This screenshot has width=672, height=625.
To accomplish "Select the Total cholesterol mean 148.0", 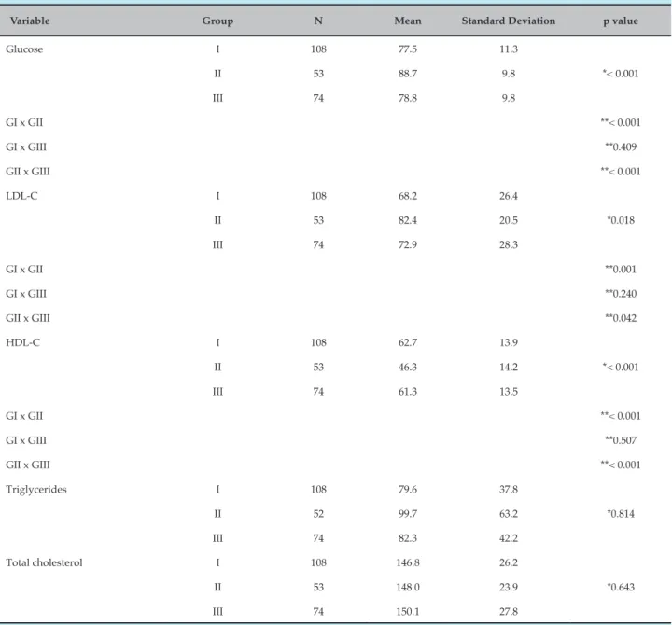I will (408, 587).
